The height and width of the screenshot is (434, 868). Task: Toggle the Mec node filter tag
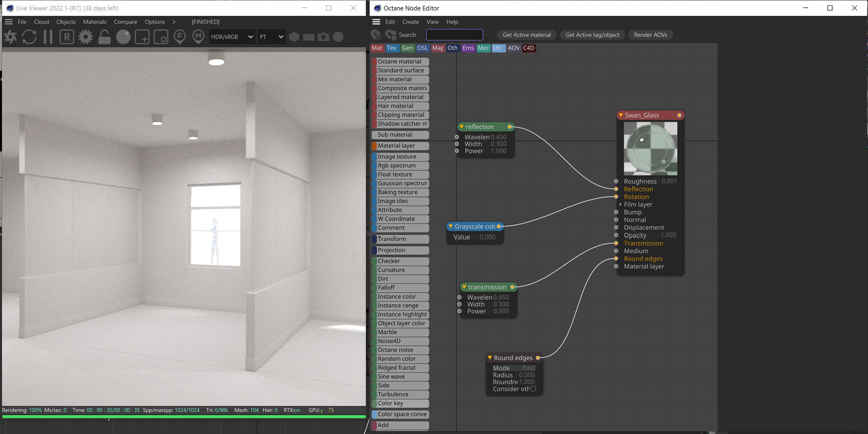[x=483, y=48]
